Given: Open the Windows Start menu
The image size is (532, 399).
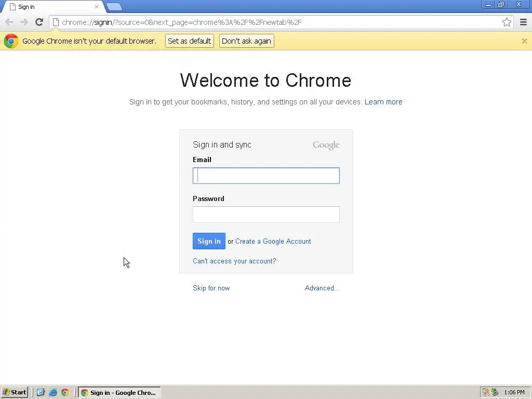Looking at the screenshot, I should (14, 393).
